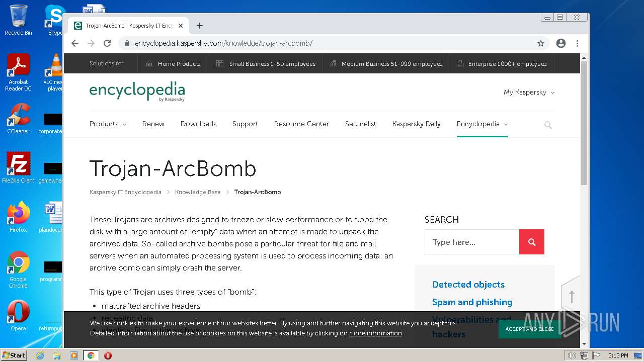Go back to the previous page

75,43
